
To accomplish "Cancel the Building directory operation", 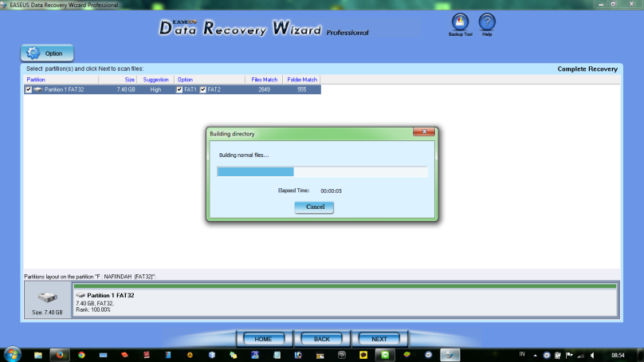I will (314, 207).
